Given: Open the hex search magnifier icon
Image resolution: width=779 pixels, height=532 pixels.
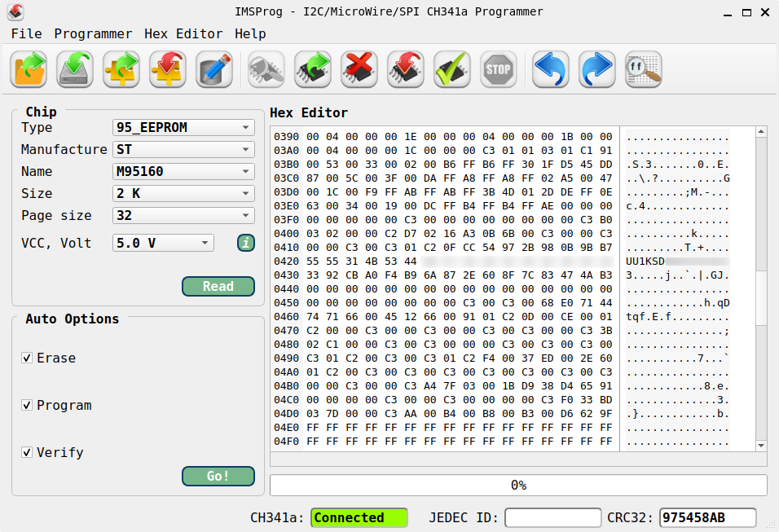Looking at the screenshot, I should (x=643, y=69).
